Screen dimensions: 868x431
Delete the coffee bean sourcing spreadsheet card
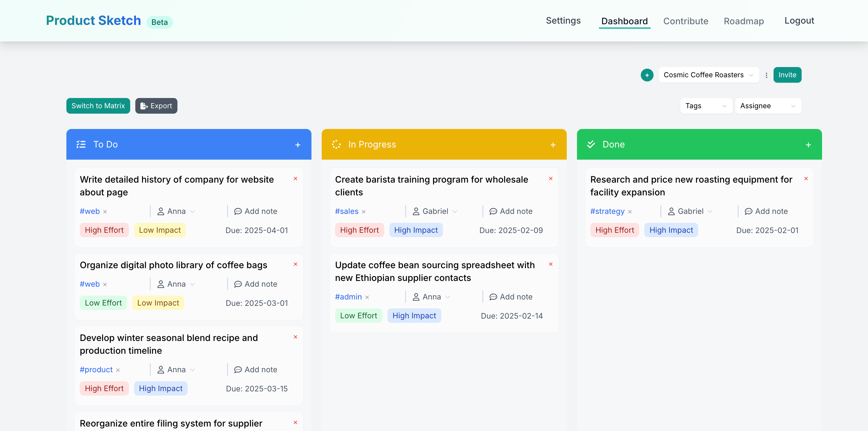tap(550, 264)
